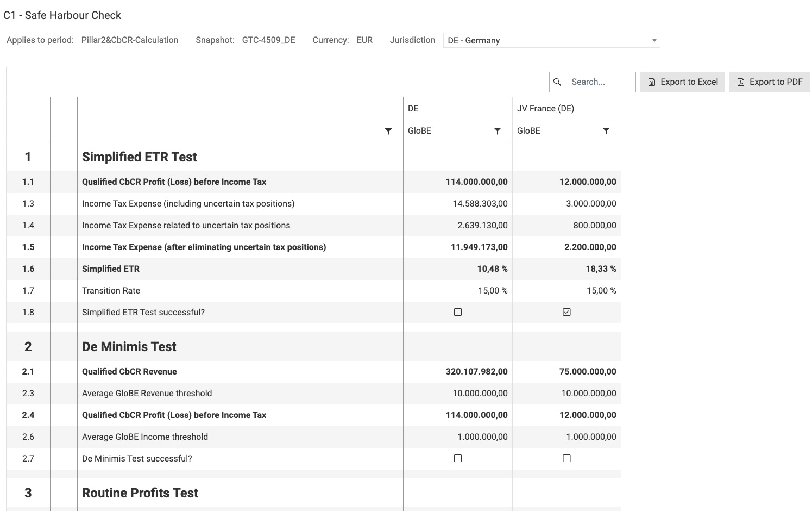
Task: Select the Simplified ETR Test section header
Action: 140,157
